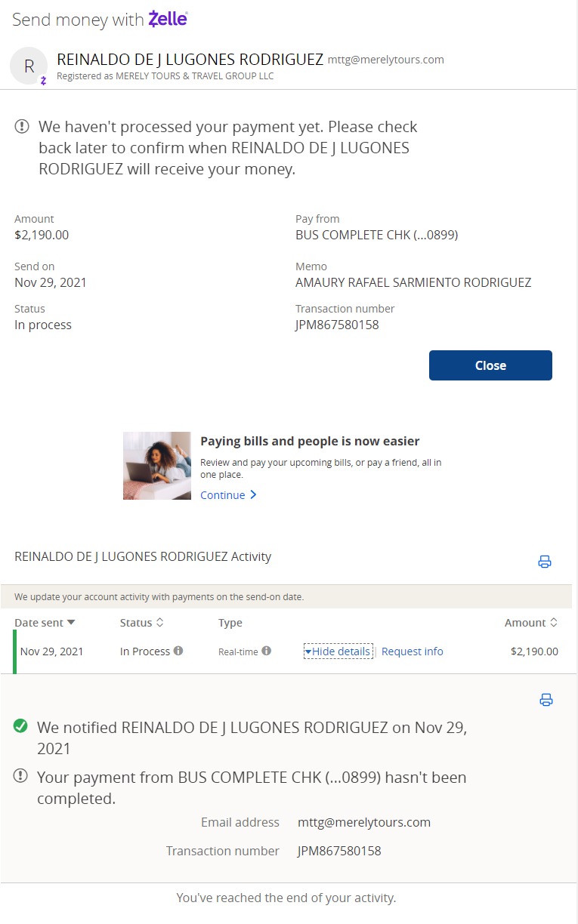Viewport: 578px width, 924px height.
Task: Click the Nov 29, 2021 date in the activity row
Action: [x=52, y=651]
